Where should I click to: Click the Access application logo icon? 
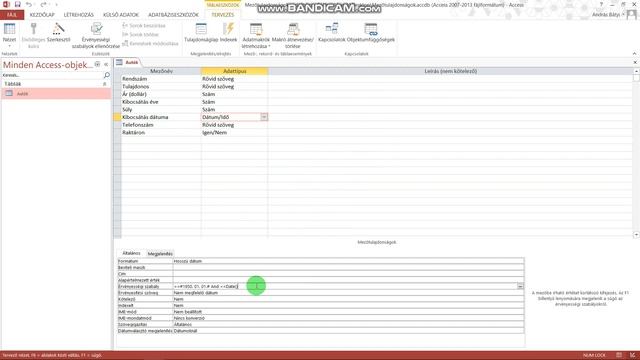[6, 4]
